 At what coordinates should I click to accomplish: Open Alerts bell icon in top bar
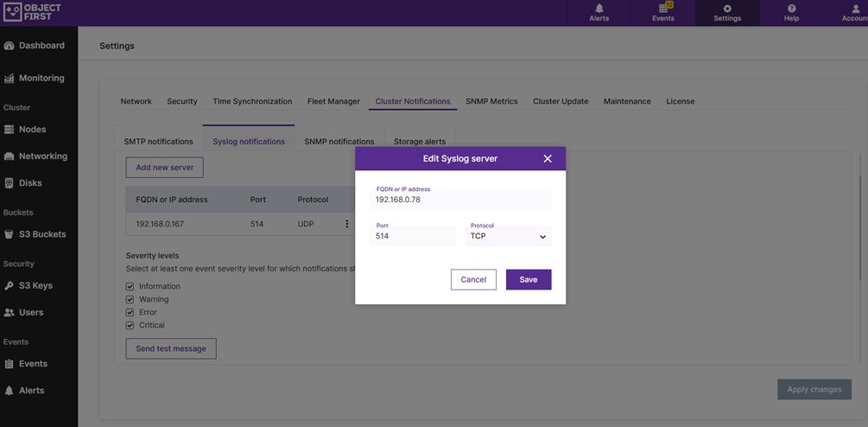click(x=599, y=9)
